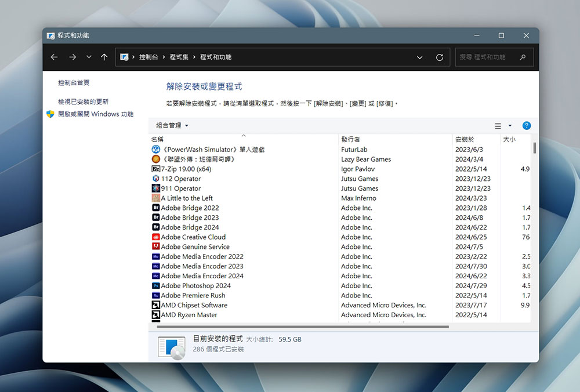Click the Adobe Bridge 2022 icon

click(155, 208)
